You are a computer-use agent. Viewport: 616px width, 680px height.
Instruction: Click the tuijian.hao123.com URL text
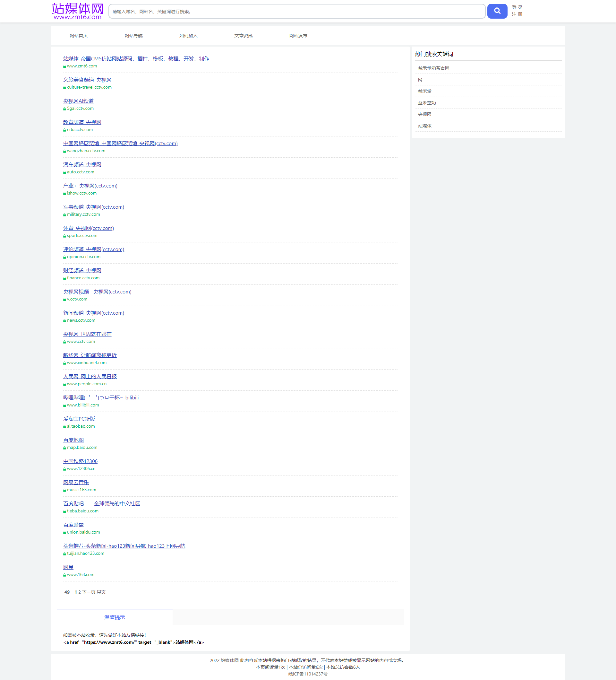point(86,554)
